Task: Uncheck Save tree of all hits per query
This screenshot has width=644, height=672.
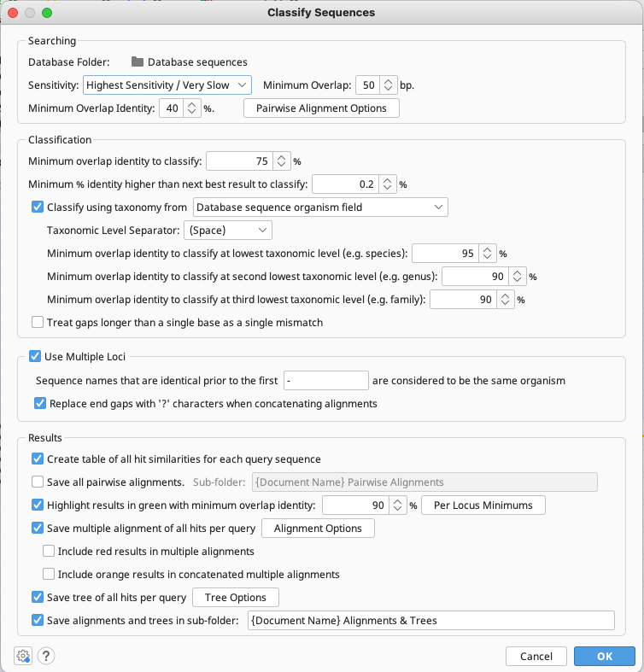Action: [38, 597]
